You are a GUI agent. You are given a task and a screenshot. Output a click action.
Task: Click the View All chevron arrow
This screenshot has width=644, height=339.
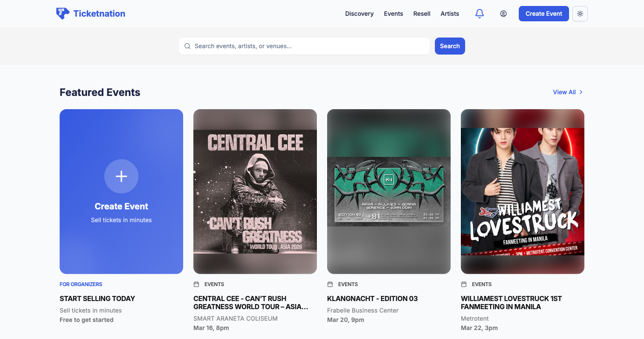pyautogui.click(x=581, y=92)
